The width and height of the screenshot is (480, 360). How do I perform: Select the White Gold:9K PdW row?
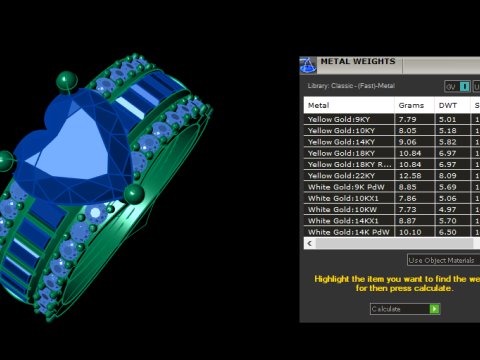392,187
